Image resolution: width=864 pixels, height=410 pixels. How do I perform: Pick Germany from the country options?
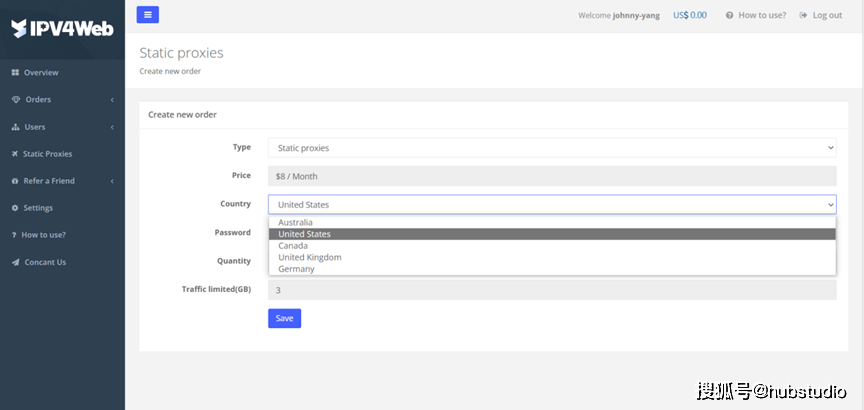(x=297, y=269)
